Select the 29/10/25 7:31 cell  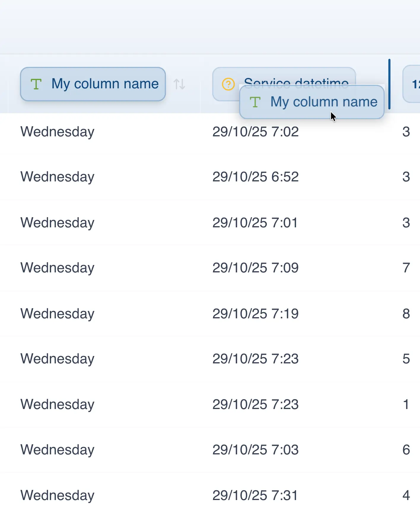tap(255, 496)
